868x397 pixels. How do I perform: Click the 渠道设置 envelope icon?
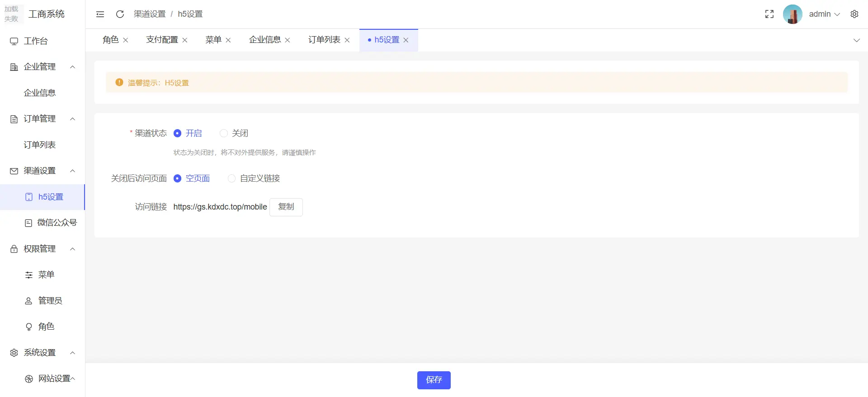pyautogui.click(x=14, y=171)
